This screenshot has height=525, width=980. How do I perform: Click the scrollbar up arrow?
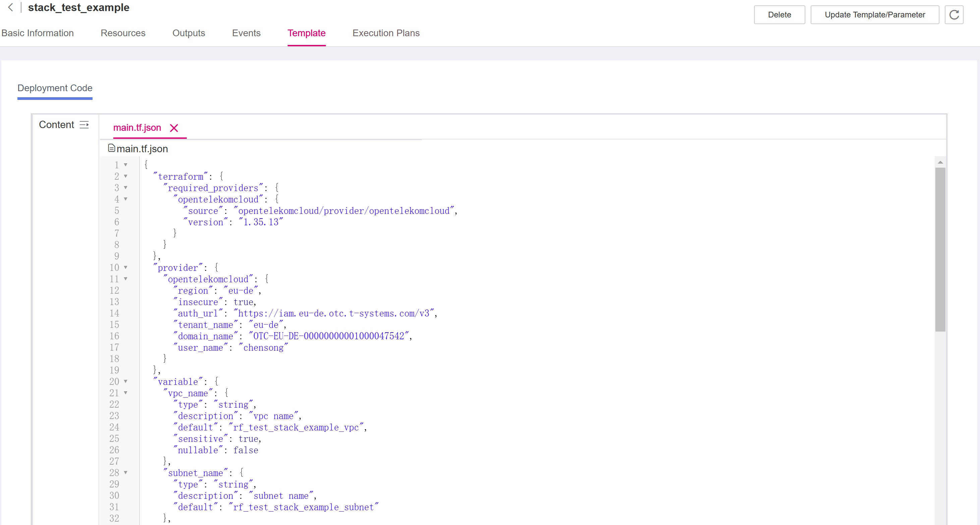click(940, 163)
